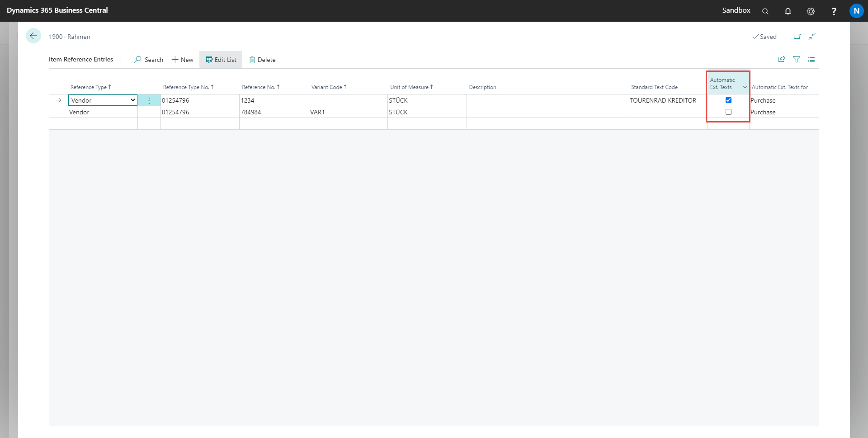868x438 pixels.
Task: Uncheck Automatic Ext. Texts for first row
Action: point(728,100)
